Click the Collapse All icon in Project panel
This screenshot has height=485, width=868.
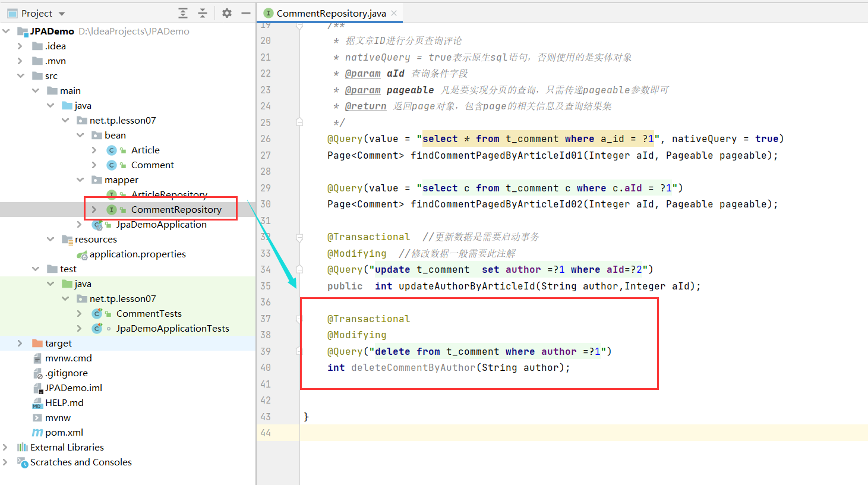(203, 13)
